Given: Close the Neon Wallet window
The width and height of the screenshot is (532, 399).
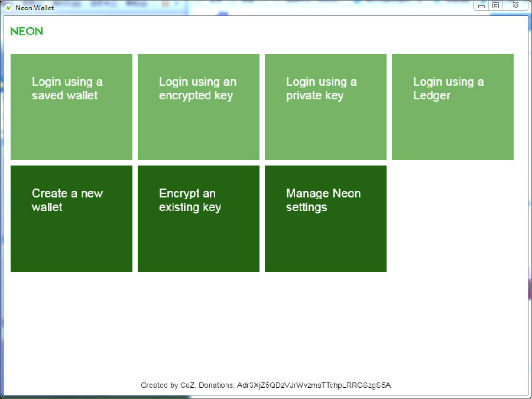Looking at the screenshot, I should pos(515,5).
